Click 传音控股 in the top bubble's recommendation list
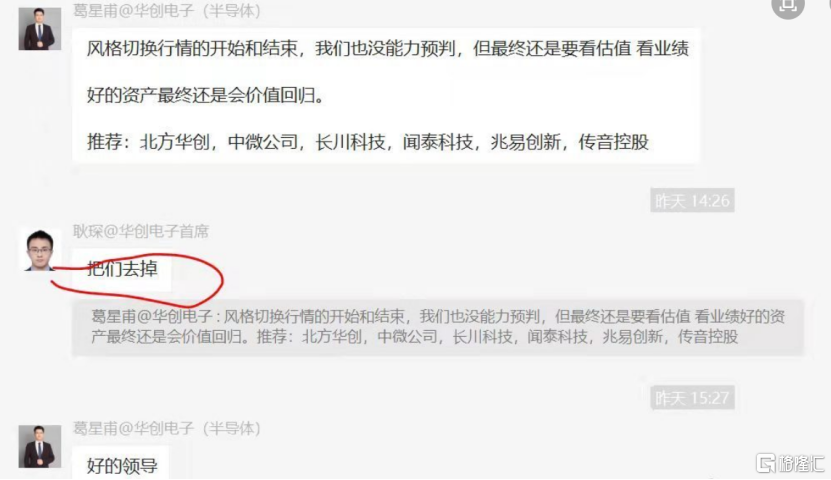 (x=614, y=142)
